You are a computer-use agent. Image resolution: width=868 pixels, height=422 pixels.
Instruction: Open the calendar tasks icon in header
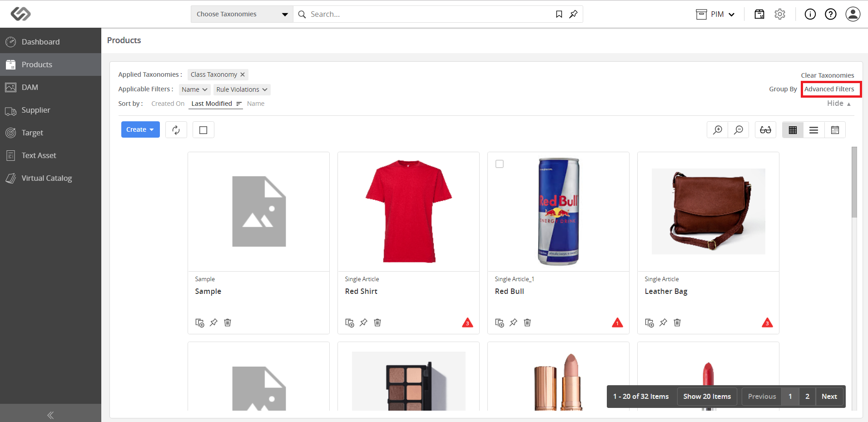(759, 14)
